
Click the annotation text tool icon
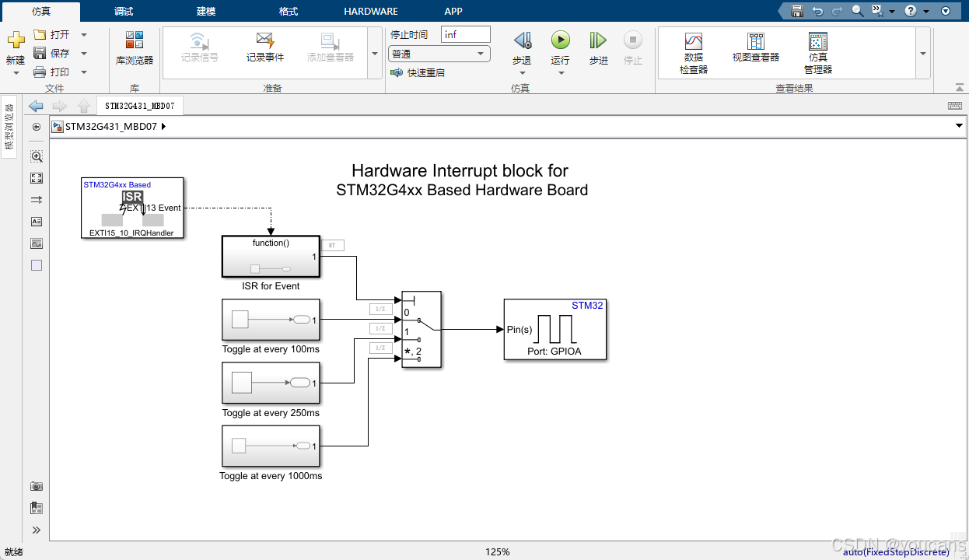coord(37,222)
